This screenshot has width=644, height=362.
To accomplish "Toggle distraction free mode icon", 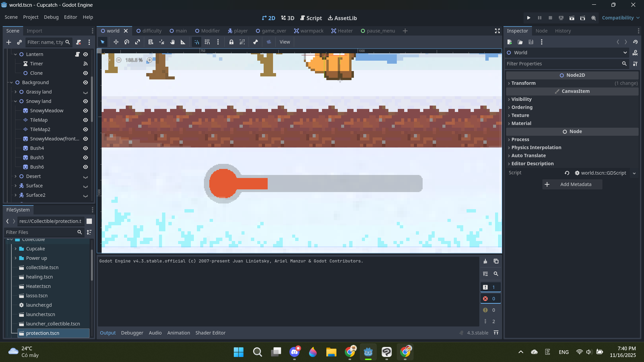I will point(497,31).
